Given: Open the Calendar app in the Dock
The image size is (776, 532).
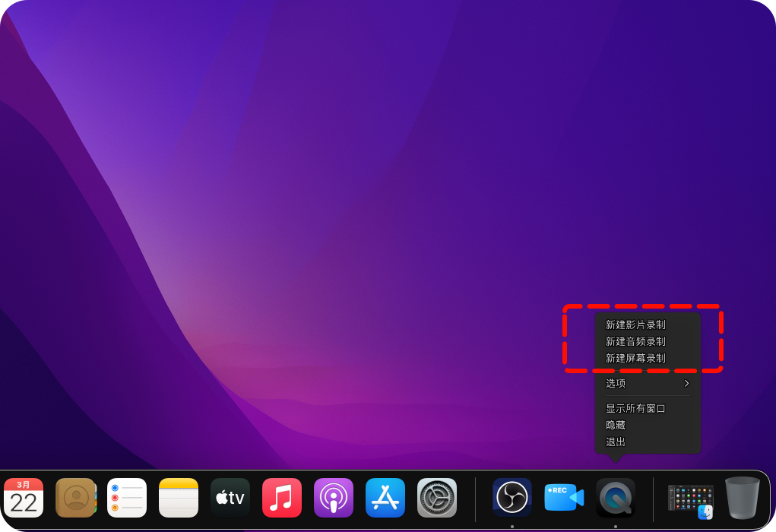Looking at the screenshot, I should [24, 498].
